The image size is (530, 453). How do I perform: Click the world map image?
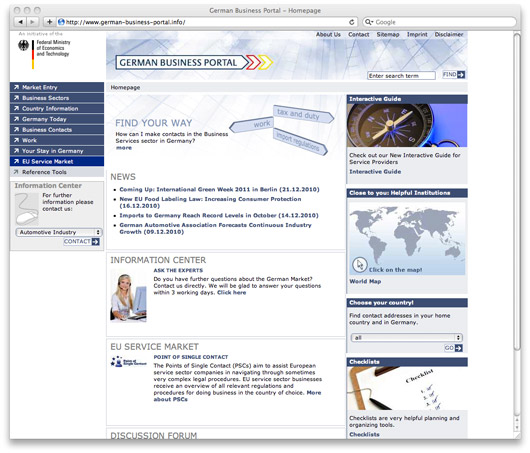407,238
